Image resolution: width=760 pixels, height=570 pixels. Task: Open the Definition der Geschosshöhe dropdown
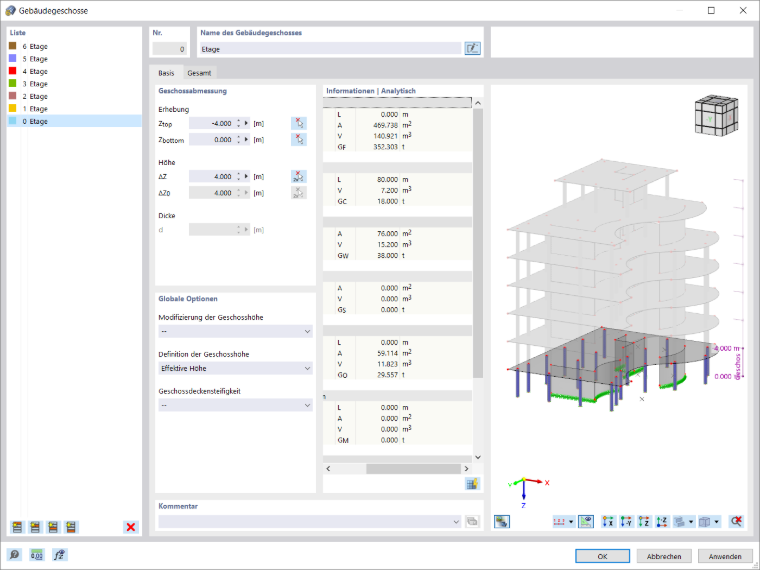236,368
